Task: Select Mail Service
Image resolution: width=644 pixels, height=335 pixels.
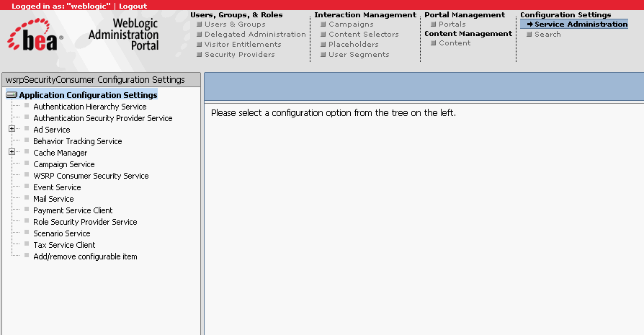Action: [x=53, y=199]
